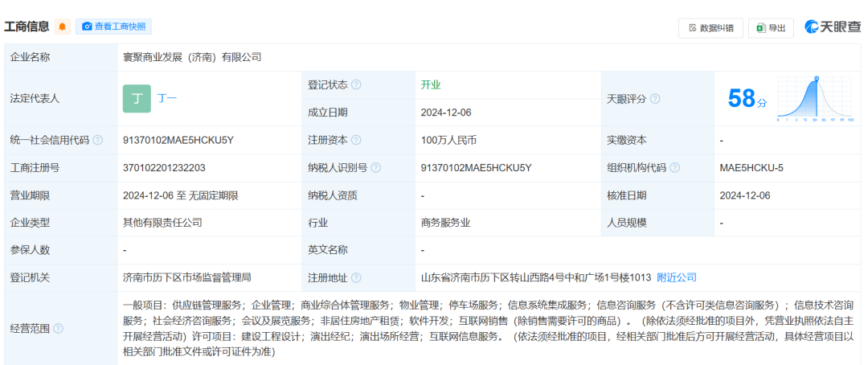Click the score distribution curve chart
The height and width of the screenshot is (365, 868).
point(815,99)
